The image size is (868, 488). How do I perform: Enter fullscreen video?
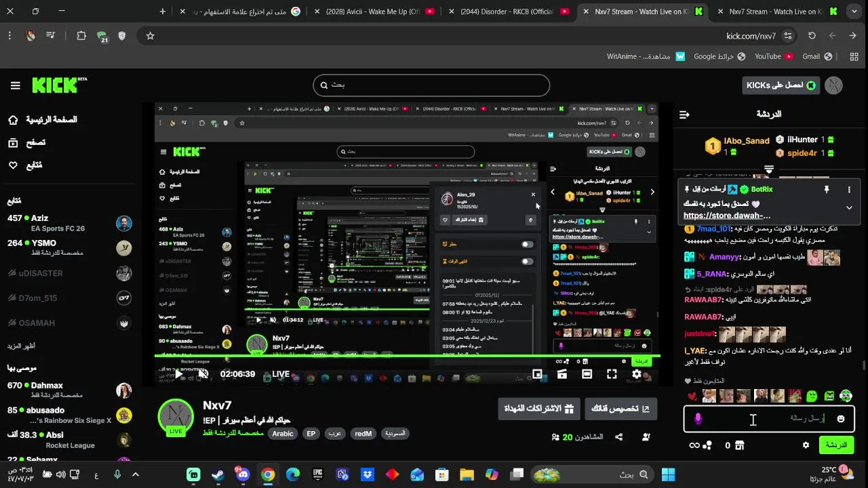(x=612, y=374)
